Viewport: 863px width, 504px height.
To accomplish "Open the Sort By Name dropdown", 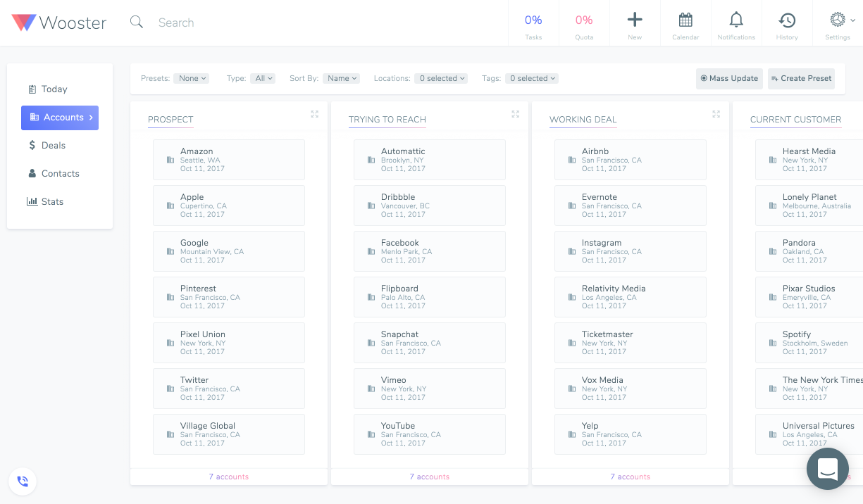I will click(341, 78).
